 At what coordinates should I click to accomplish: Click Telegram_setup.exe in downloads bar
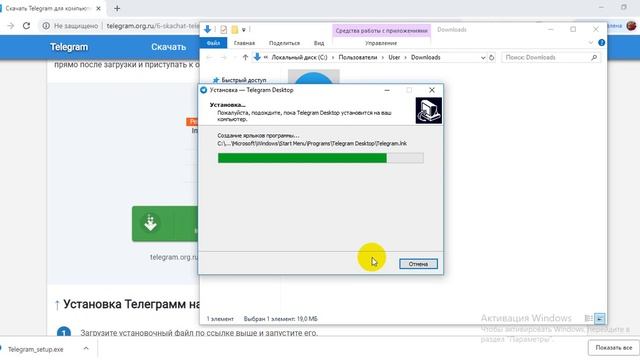pyautogui.click(x=36, y=349)
